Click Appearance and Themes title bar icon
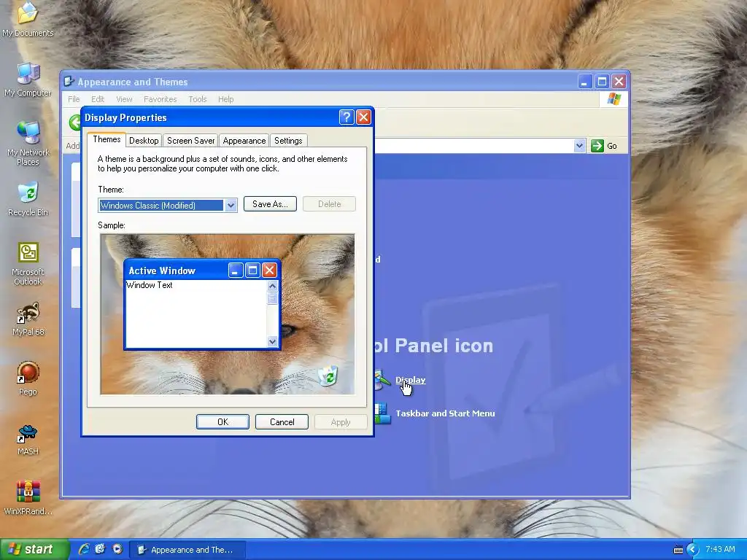The width and height of the screenshot is (747, 560). point(69,82)
